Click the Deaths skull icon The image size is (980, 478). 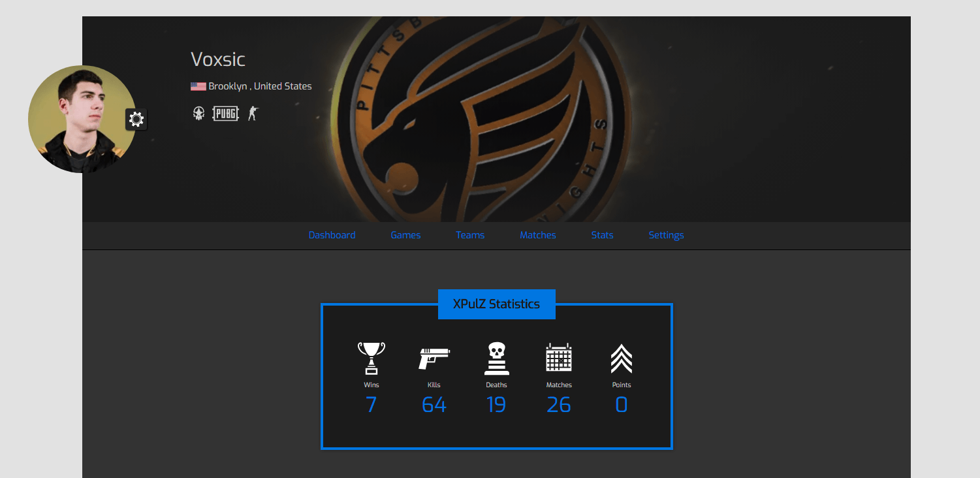click(x=497, y=358)
